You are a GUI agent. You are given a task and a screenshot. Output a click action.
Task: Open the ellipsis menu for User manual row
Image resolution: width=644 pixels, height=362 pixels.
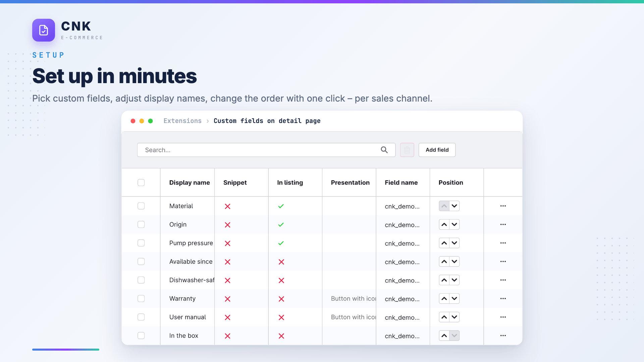(x=503, y=317)
